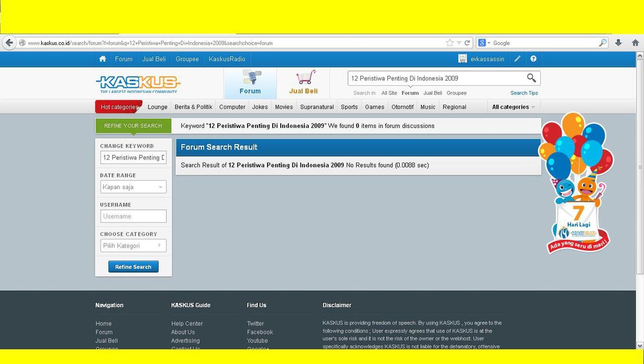
Task: Select the large Forum icon tab
Action: tap(250, 83)
